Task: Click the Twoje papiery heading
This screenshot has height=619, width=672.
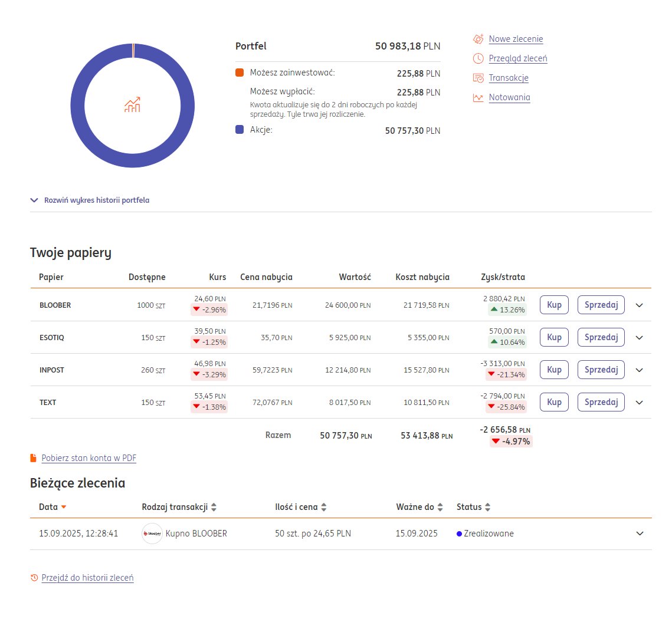Action: click(x=71, y=253)
